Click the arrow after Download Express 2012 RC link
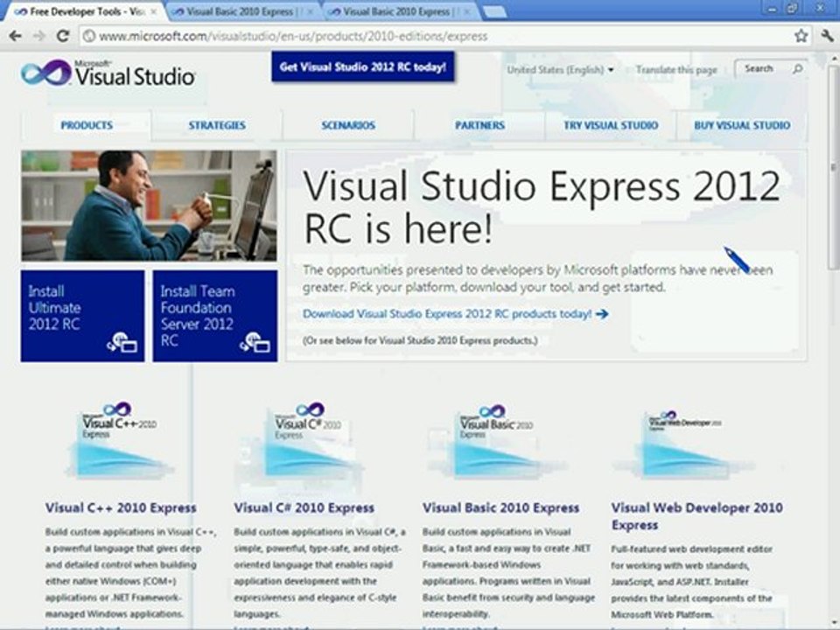The image size is (840, 630). pos(602,314)
